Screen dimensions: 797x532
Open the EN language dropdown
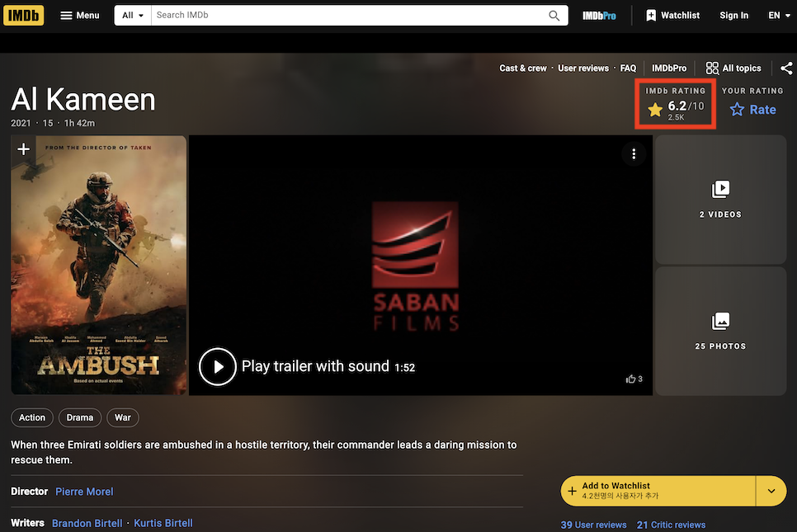click(779, 16)
